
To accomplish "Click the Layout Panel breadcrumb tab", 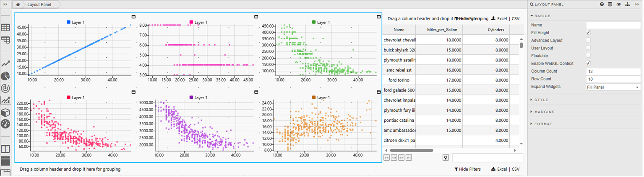I will (x=40, y=4).
